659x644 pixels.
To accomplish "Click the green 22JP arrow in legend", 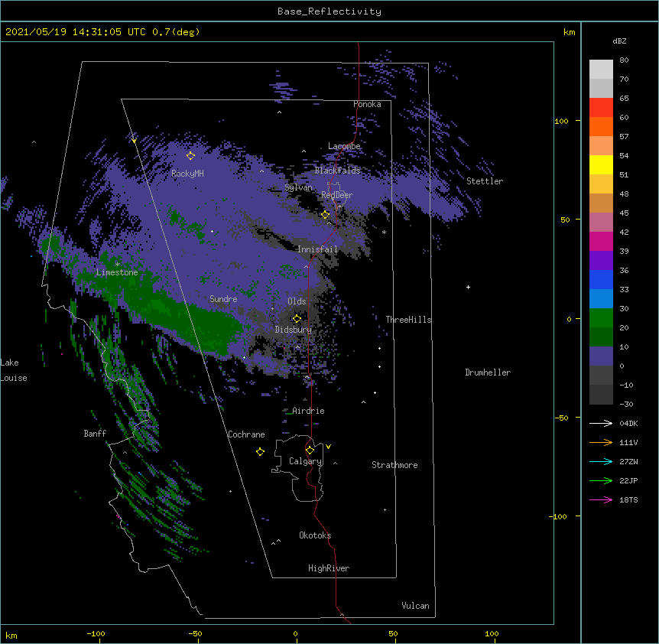I will pos(601,480).
